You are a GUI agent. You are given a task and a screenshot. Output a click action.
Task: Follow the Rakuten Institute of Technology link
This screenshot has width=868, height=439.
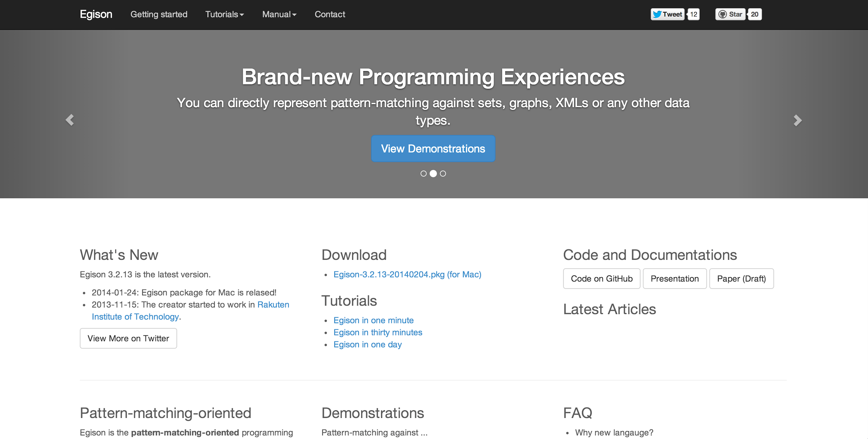[190, 311]
